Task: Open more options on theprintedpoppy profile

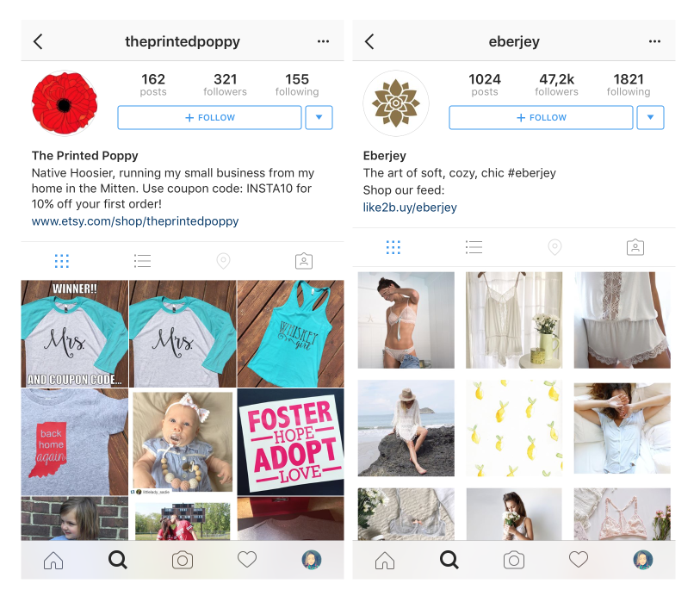Action: [x=323, y=41]
